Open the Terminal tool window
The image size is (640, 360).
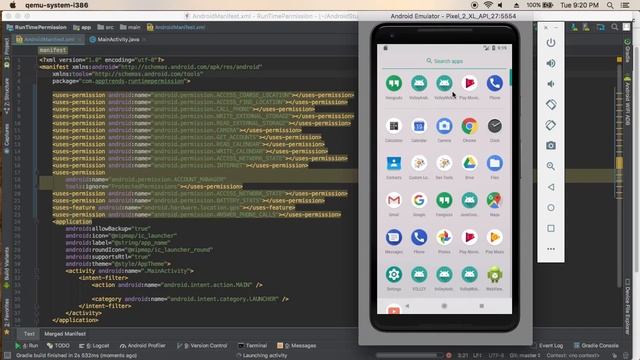(252, 345)
